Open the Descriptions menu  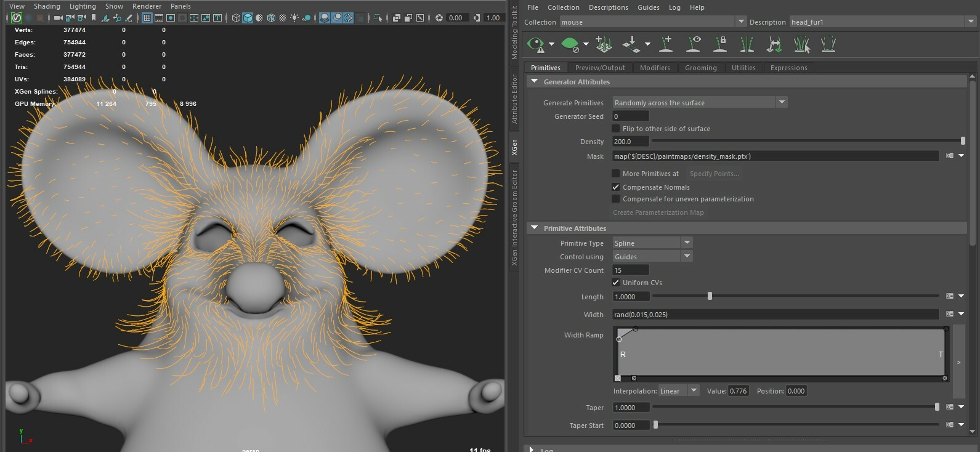click(608, 7)
